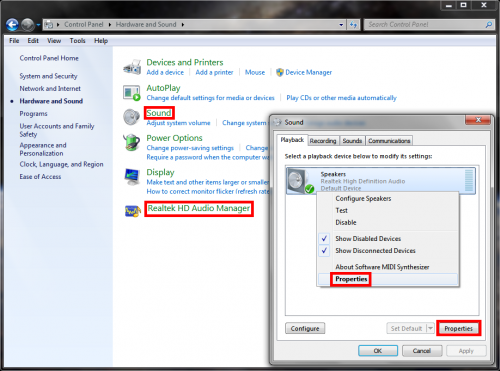500x371 pixels.
Task: Open Ease of Access category
Action: coord(40,177)
